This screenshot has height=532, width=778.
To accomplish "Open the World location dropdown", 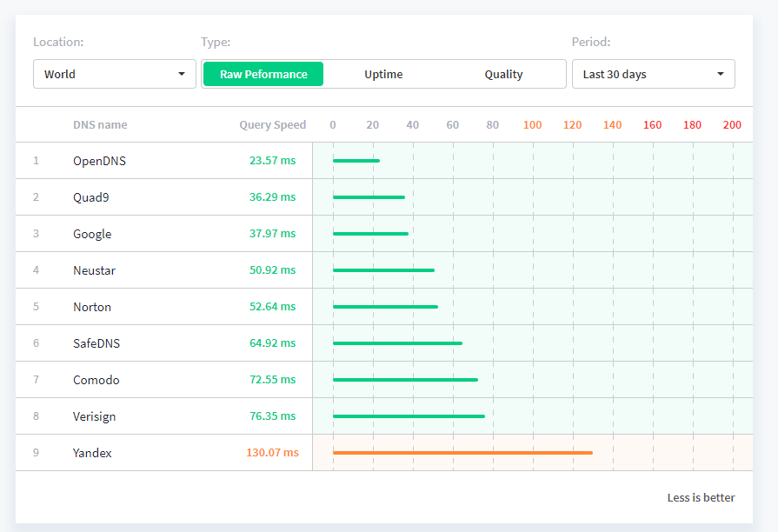I will pos(115,74).
